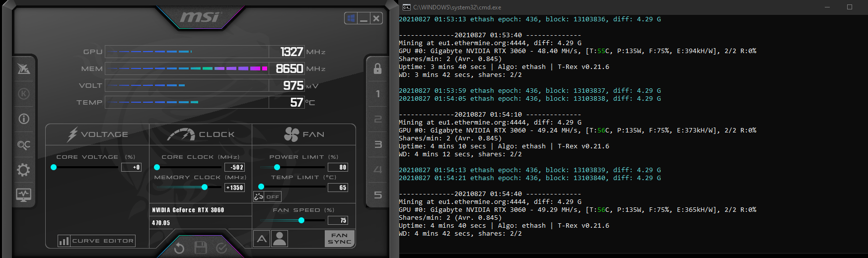The image size is (868, 258).
Task: Minimize the cmd.exe window
Action: tap(827, 7)
